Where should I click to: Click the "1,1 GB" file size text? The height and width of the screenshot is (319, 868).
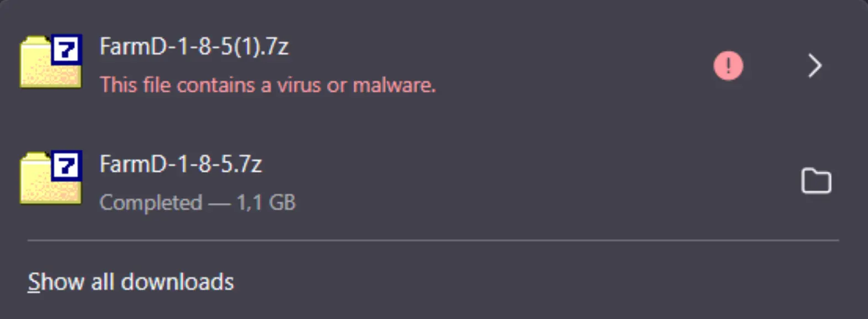point(266,203)
